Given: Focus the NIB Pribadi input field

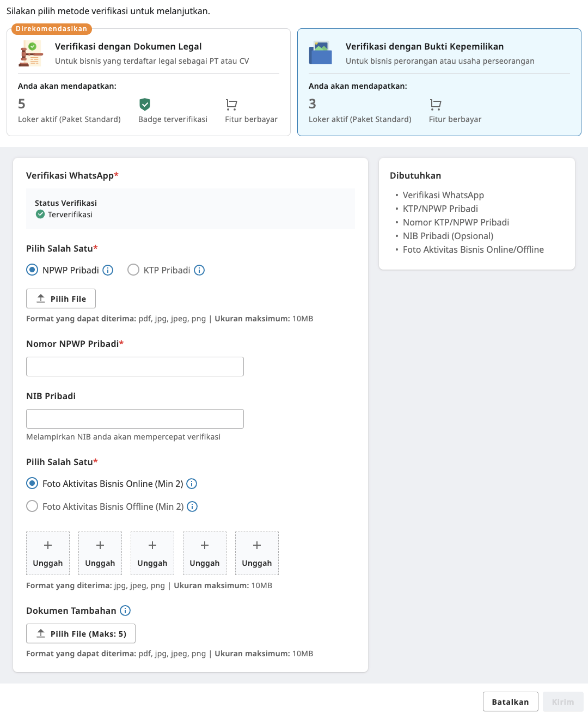Looking at the screenshot, I should click(135, 419).
